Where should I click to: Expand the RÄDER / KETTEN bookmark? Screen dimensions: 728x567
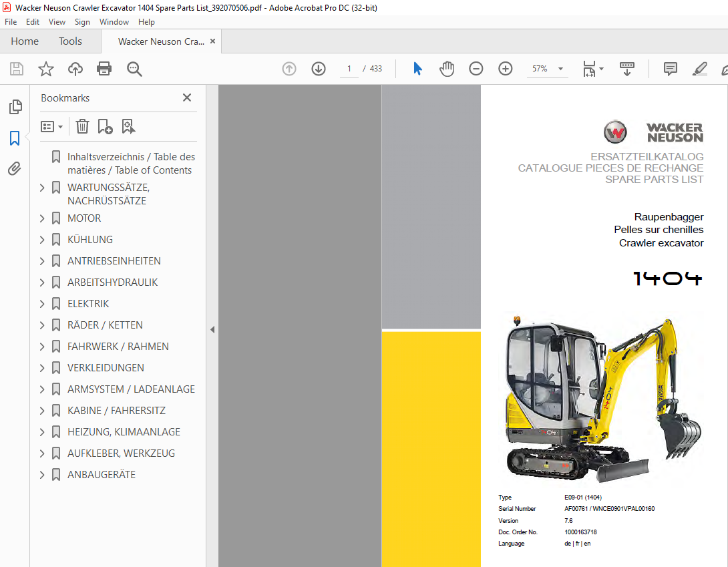tap(42, 325)
